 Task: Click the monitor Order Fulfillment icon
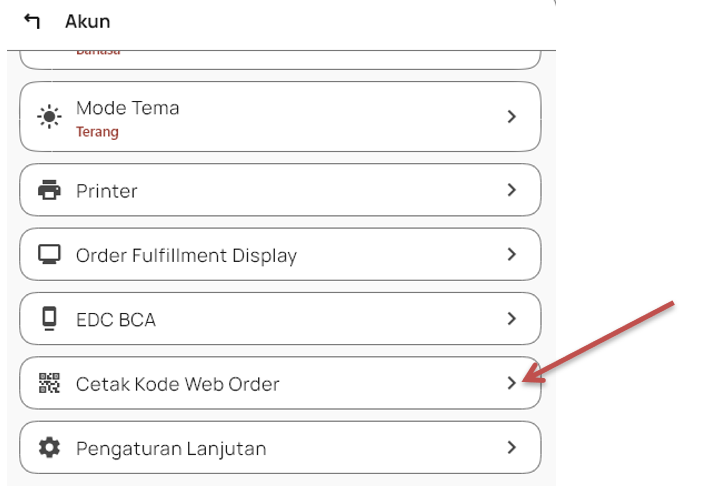pos(49,255)
